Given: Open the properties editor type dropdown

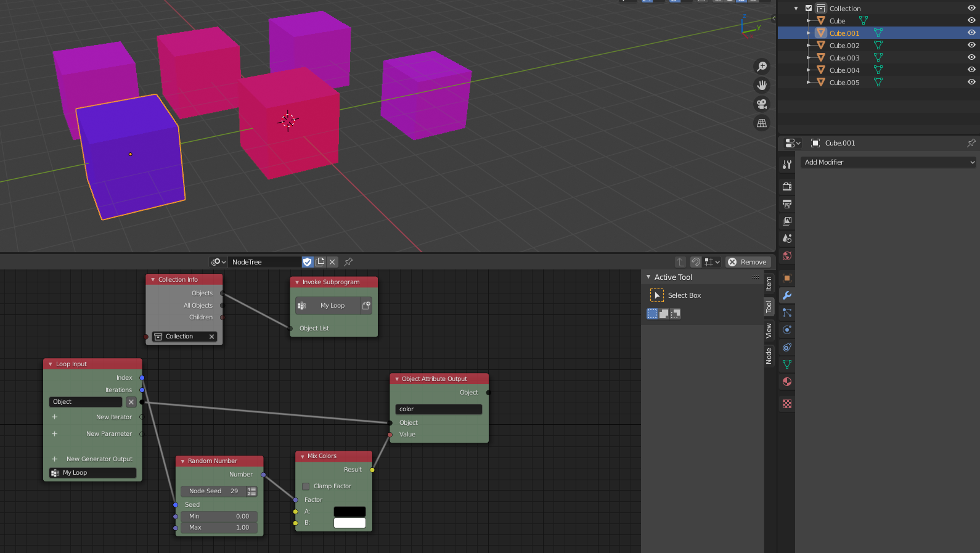Looking at the screenshot, I should (793, 143).
